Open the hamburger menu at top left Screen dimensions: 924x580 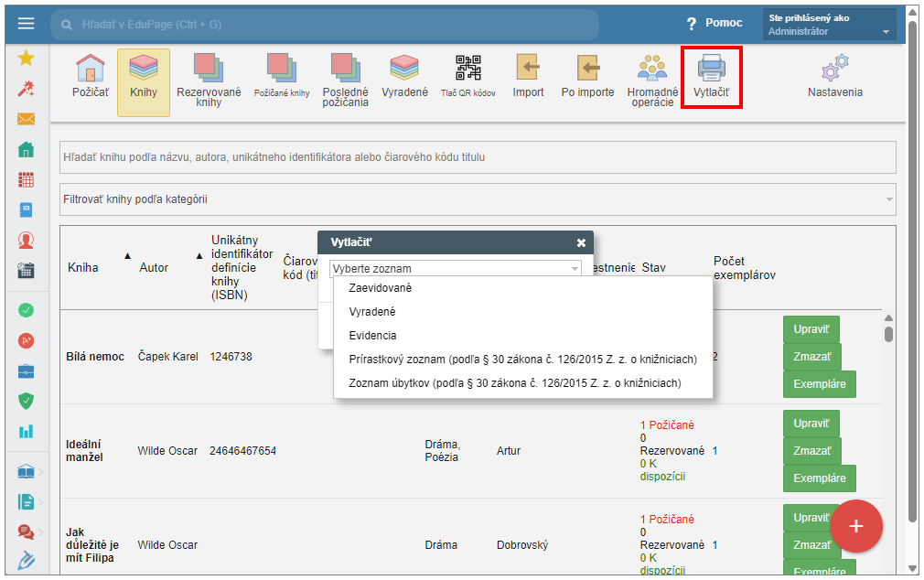27,24
